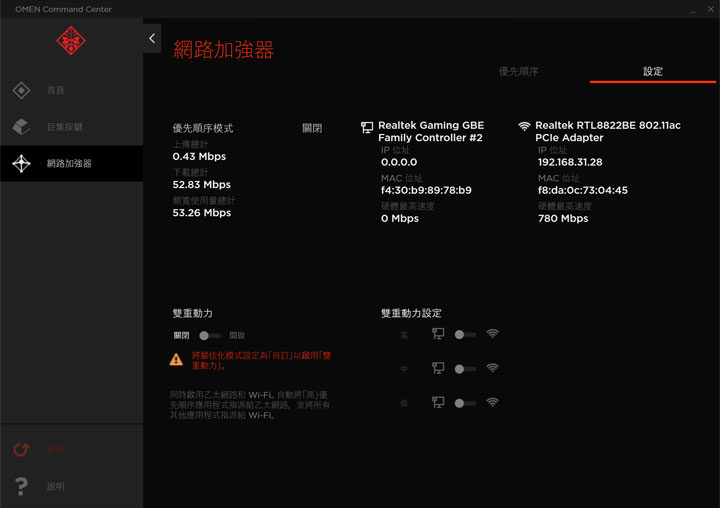Open the 巨集按鍵 macro keys icon
Image resolution: width=720 pixels, height=508 pixels.
21,127
